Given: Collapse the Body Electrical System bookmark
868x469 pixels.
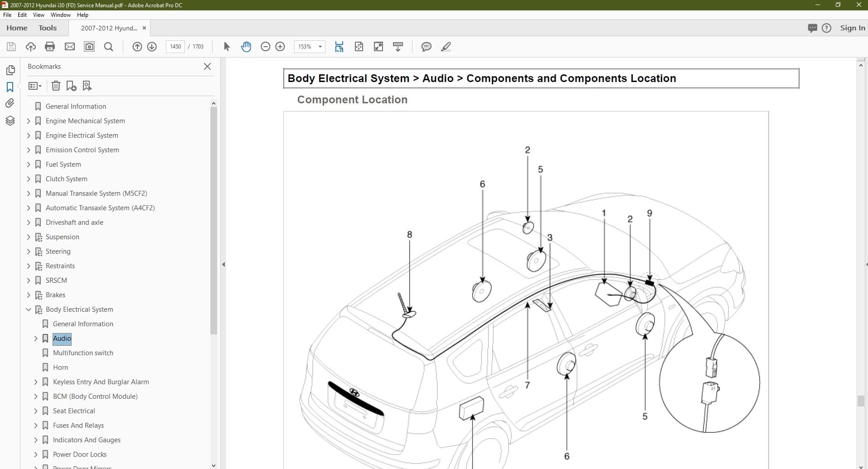Looking at the screenshot, I should pos(29,309).
